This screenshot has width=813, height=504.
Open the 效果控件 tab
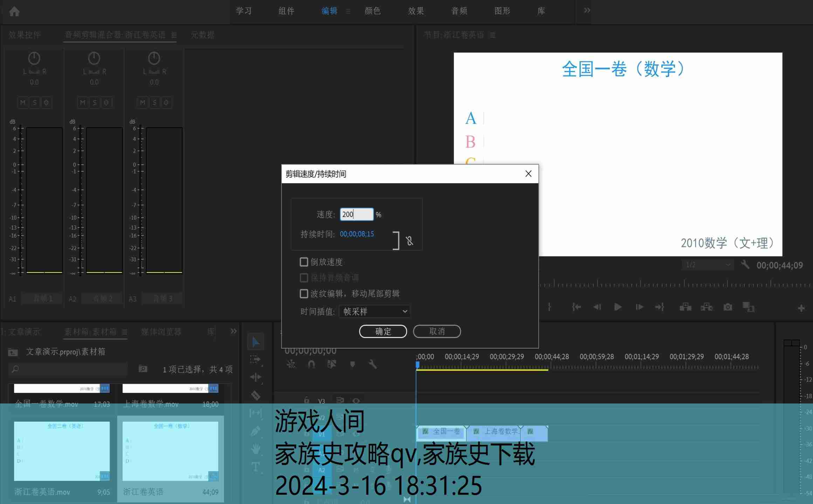[x=25, y=35]
